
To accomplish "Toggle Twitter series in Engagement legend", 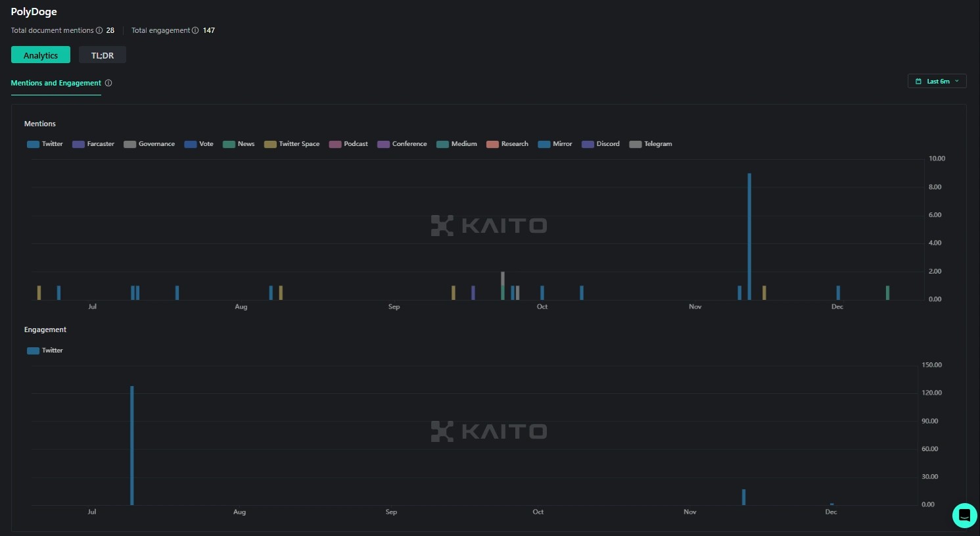I will pos(45,351).
